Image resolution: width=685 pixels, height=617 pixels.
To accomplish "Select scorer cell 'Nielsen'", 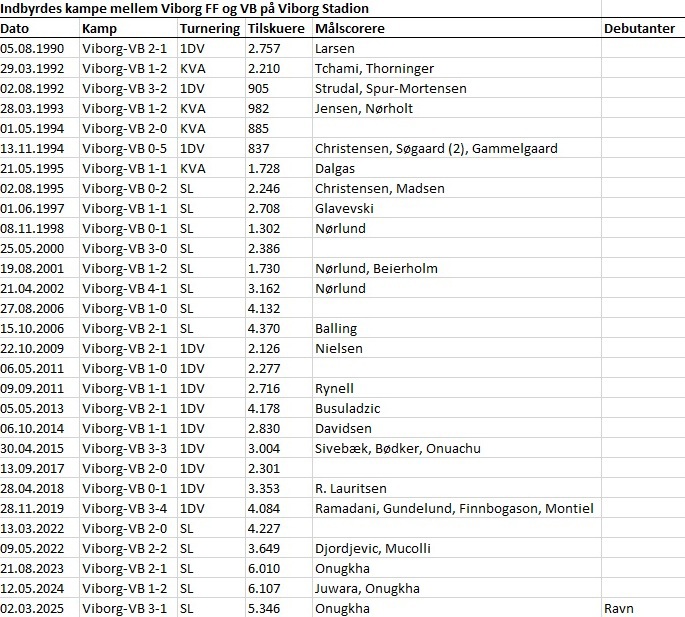I will (x=339, y=348).
